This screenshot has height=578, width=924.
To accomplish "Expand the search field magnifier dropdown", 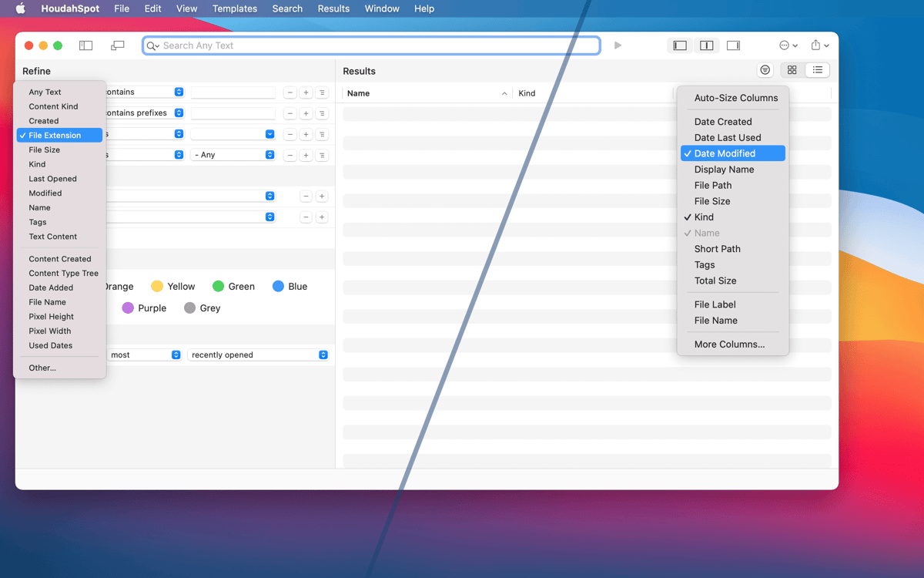I will 153,46.
